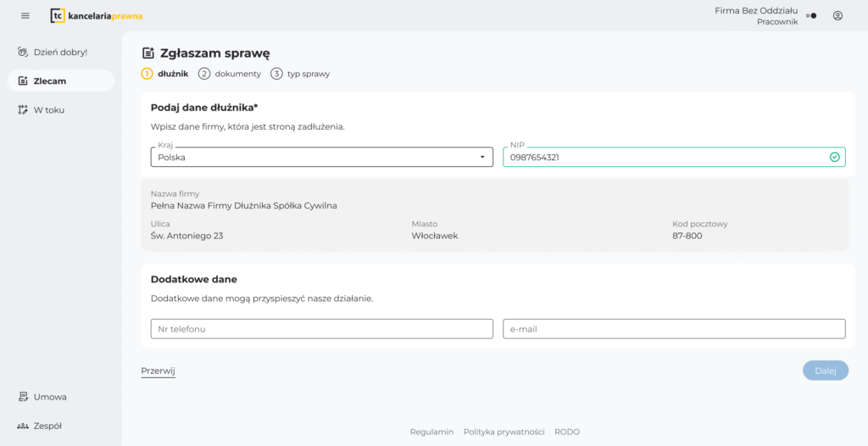The height and width of the screenshot is (446, 868).
Task: Go to W toku in sidebar
Action: point(48,109)
